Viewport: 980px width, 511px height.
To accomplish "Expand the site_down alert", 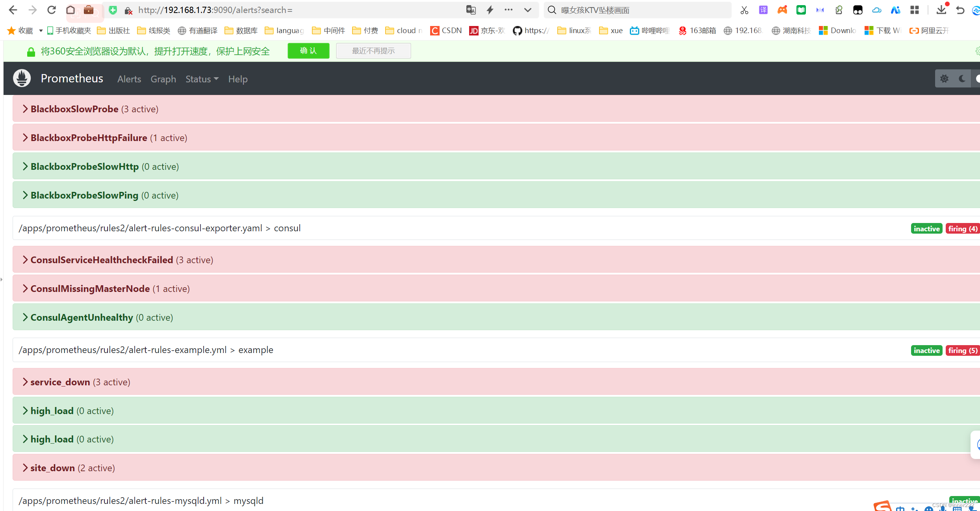I will coord(496,468).
